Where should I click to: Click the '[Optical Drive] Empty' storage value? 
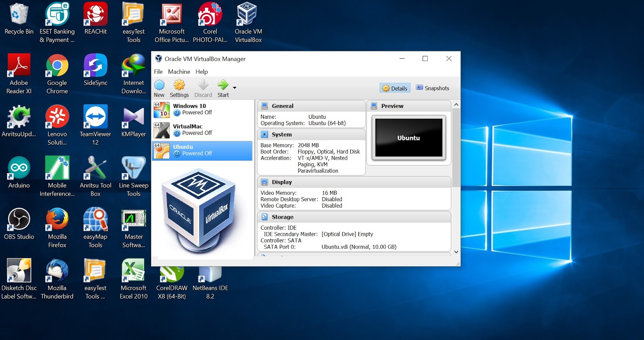[347, 234]
